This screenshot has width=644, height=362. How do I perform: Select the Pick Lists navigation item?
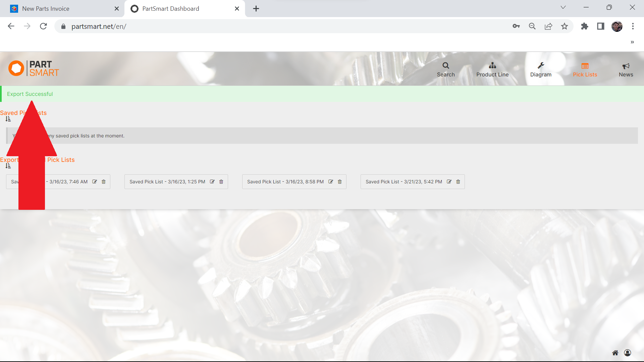[585, 69]
